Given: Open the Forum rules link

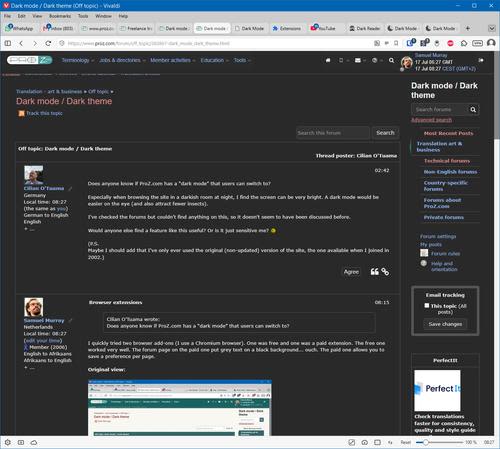Looking at the screenshot, I should click(x=445, y=254).
